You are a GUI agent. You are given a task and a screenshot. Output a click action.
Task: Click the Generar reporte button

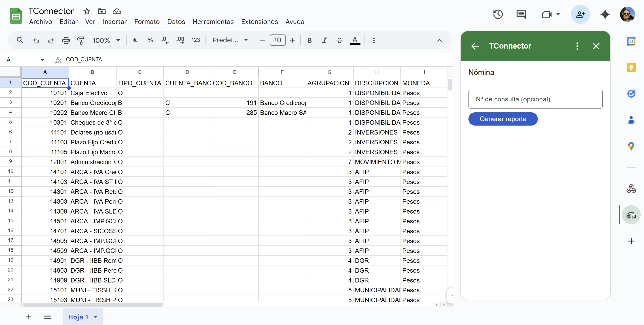503,119
